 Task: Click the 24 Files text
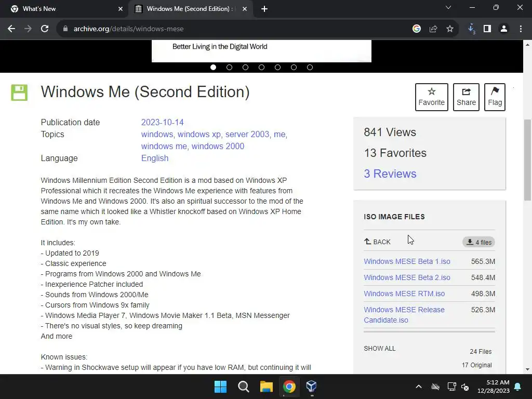(x=481, y=352)
